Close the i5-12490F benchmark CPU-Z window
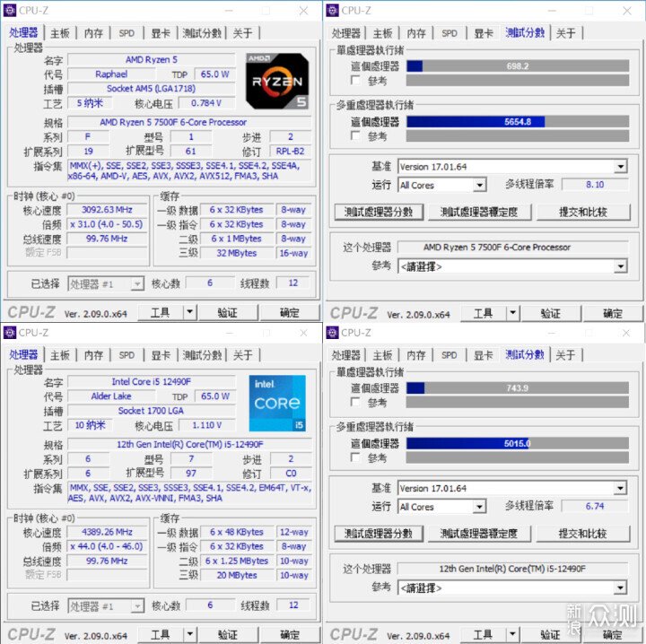Viewport: 646px width, 644px height. tap(626, 333)
